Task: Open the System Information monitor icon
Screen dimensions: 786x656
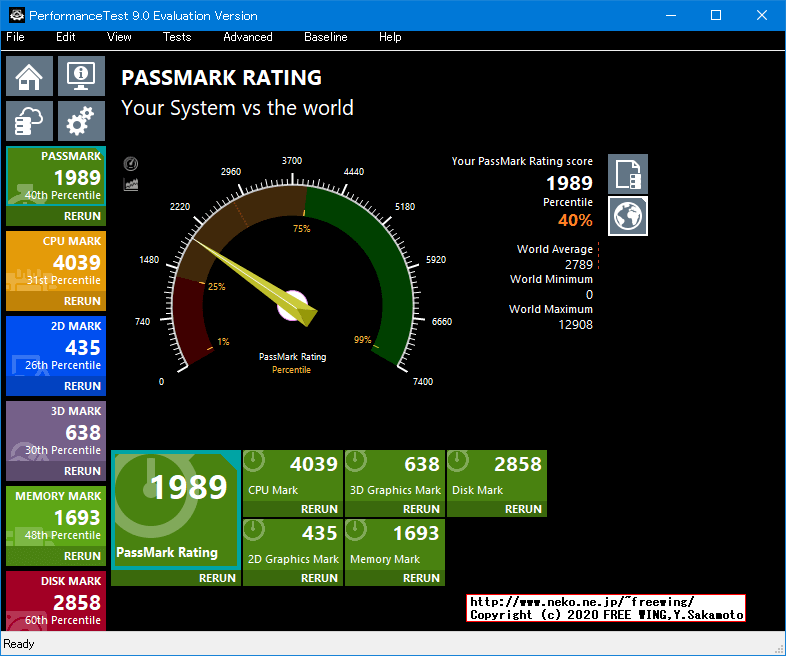Action: pyautogui.click(x=81, y=76)
